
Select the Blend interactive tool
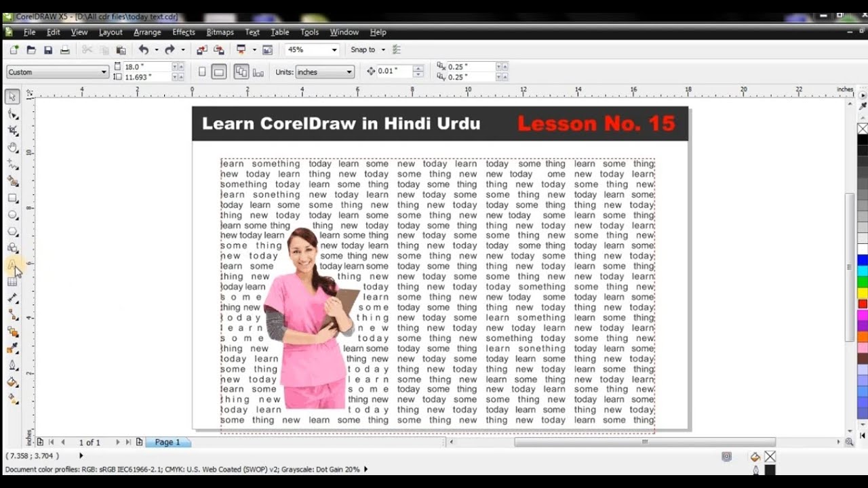12,332
